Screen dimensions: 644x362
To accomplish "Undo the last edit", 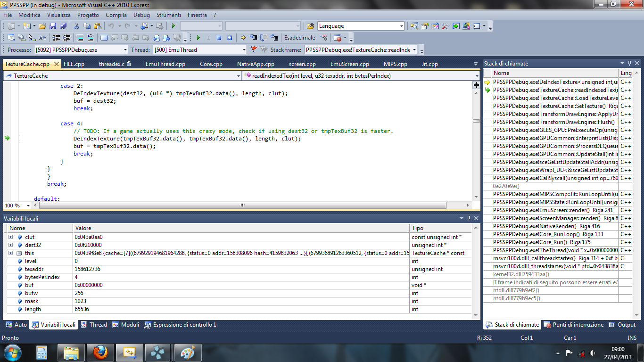I will [111, 26].
